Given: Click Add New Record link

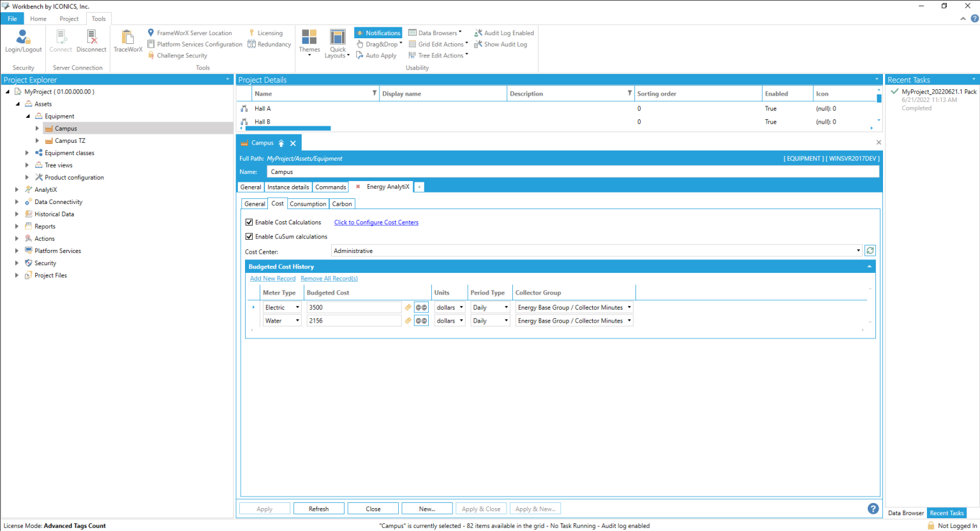Looking at the screenshot, I should [272, 279].
